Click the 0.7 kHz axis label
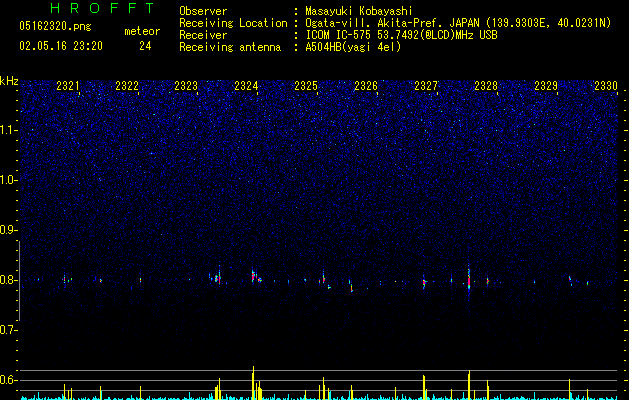This screenshot has width=629, height=400. 8,330
